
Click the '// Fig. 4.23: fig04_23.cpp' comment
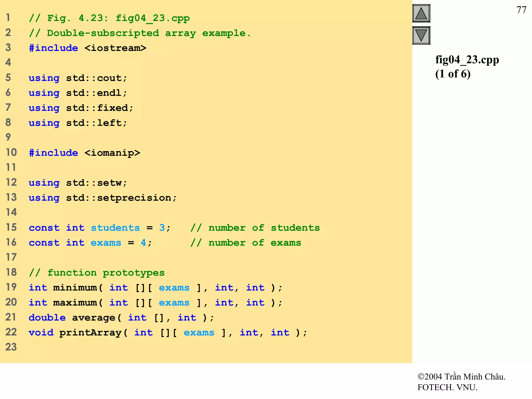click(109, 18)
